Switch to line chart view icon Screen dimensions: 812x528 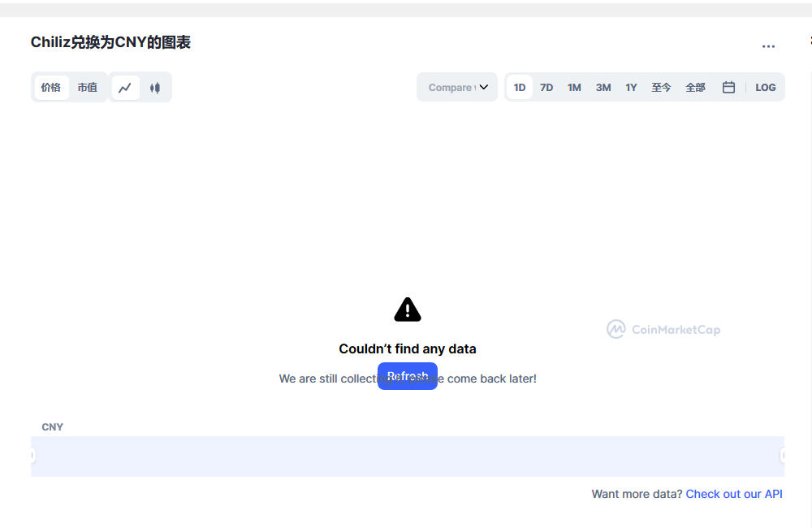tap(125, 88)
